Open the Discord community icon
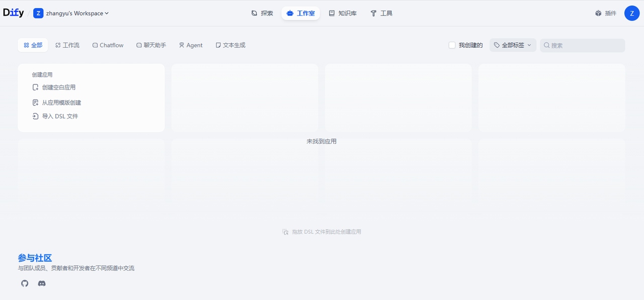The width and height of the screenshot is (644, 300). (x=42, y=283)
